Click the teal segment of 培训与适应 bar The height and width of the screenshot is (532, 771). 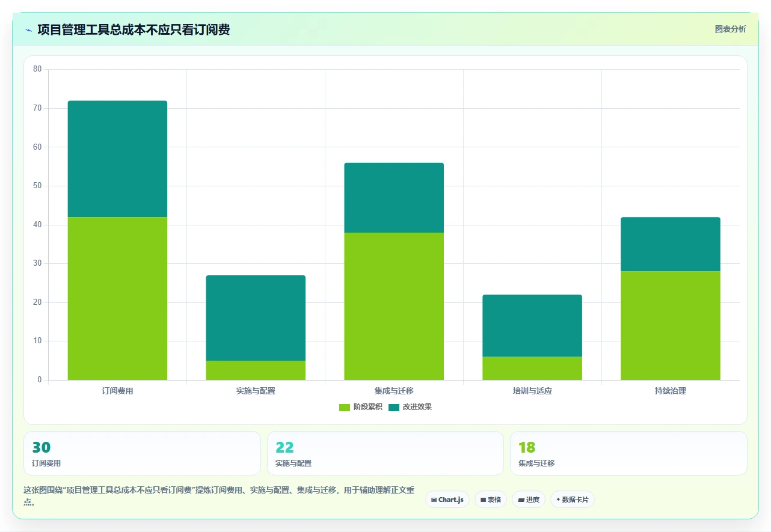532,326
